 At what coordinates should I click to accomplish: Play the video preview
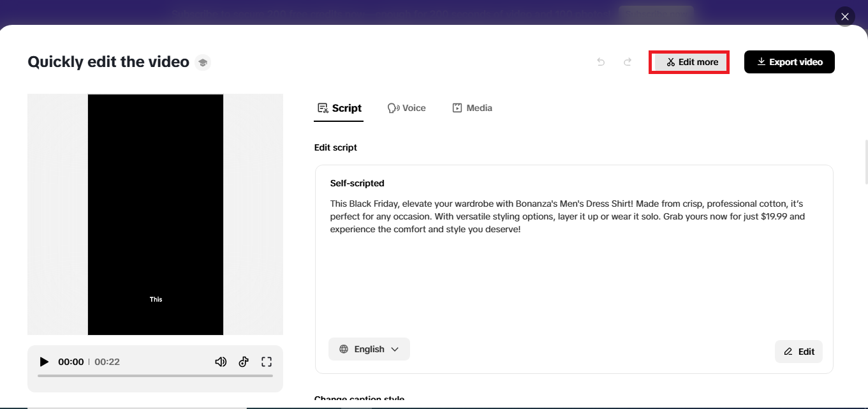coord(43,361)
